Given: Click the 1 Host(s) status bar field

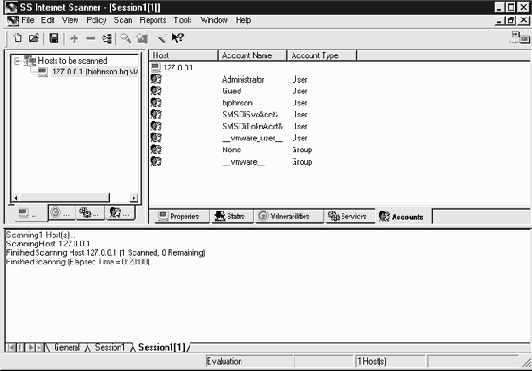Looking at the screenshot, I should [390, 361].
